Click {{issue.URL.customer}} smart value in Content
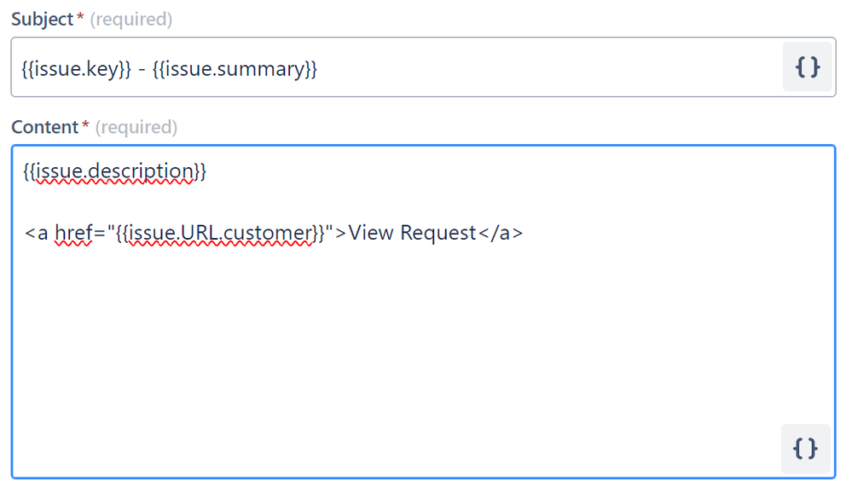The height and width of the screenshot is (504, 852). [x=220, y=233]
